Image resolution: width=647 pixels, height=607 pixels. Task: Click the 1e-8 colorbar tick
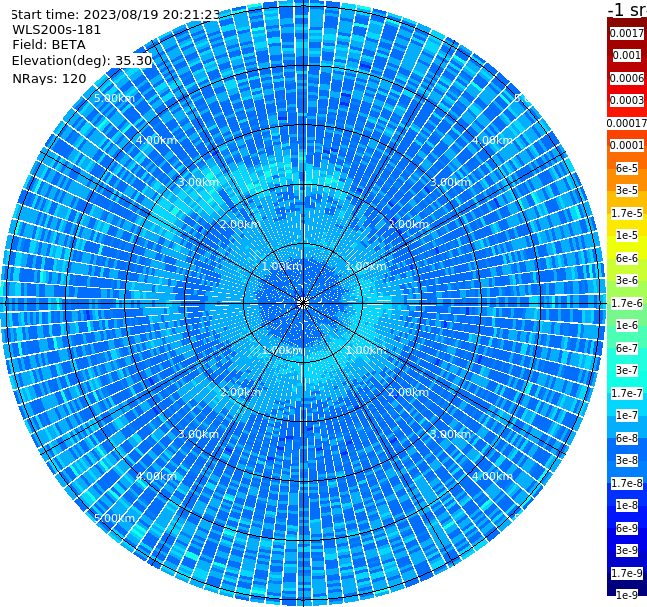pyautogui.click(x=627, y=505)
